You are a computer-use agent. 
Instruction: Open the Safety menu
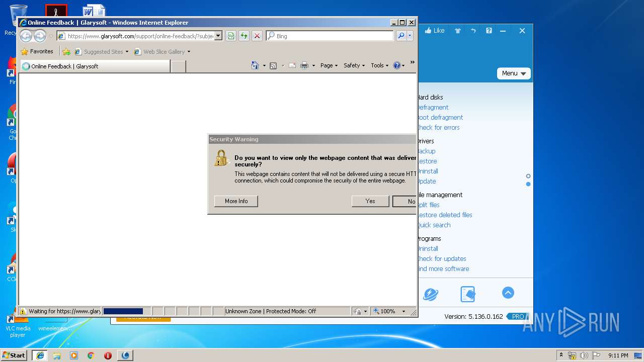tap(354, 65)
